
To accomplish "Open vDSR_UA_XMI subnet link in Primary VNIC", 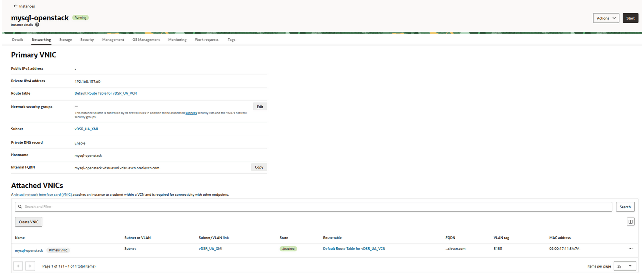I will [86, 129].
